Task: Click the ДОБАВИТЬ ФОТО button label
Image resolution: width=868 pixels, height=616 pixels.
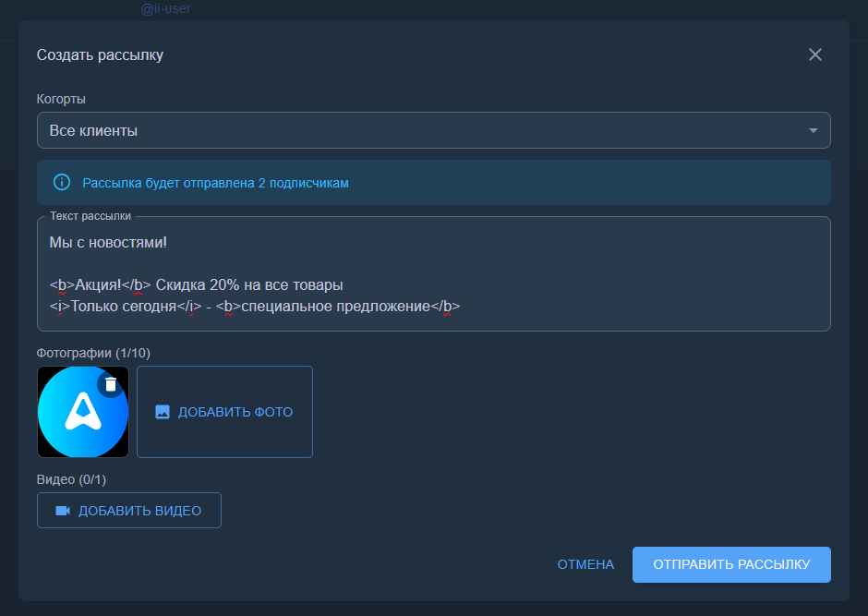Action: [x=235, y=412]
